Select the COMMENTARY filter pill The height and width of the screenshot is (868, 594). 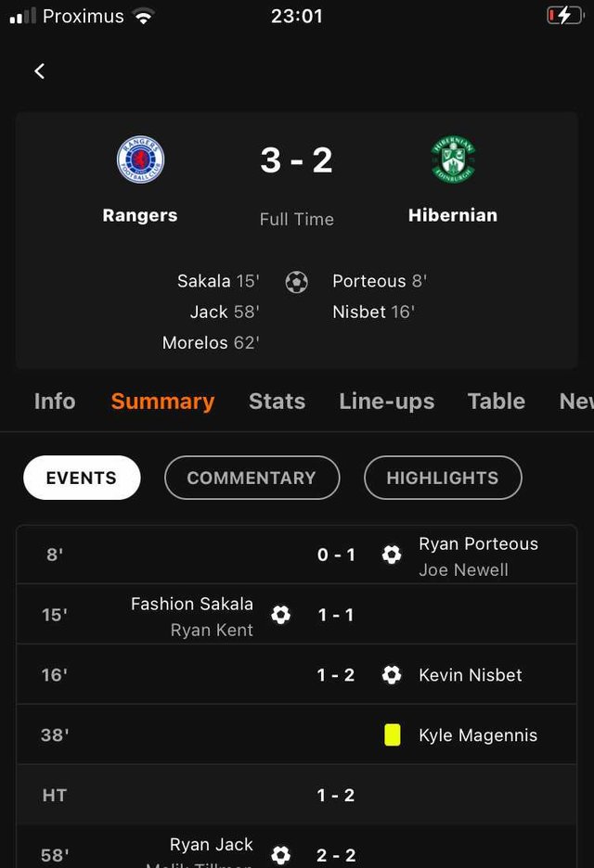pos(252,478)
